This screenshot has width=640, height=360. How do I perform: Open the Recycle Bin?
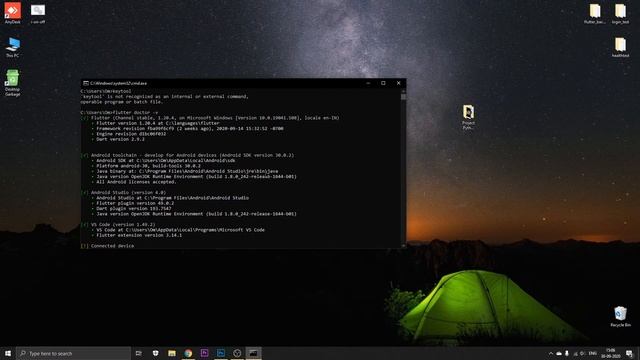620,317
